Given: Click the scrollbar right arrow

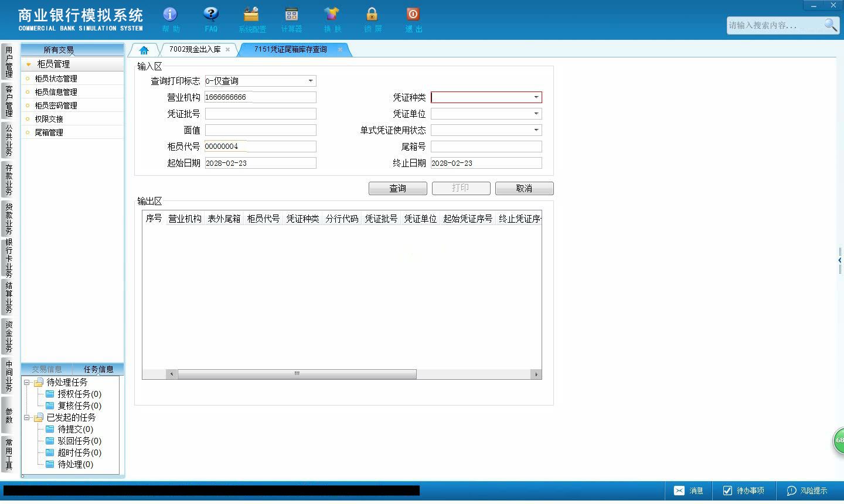Looking at the screenshot, I should click(x=536, y=374).
